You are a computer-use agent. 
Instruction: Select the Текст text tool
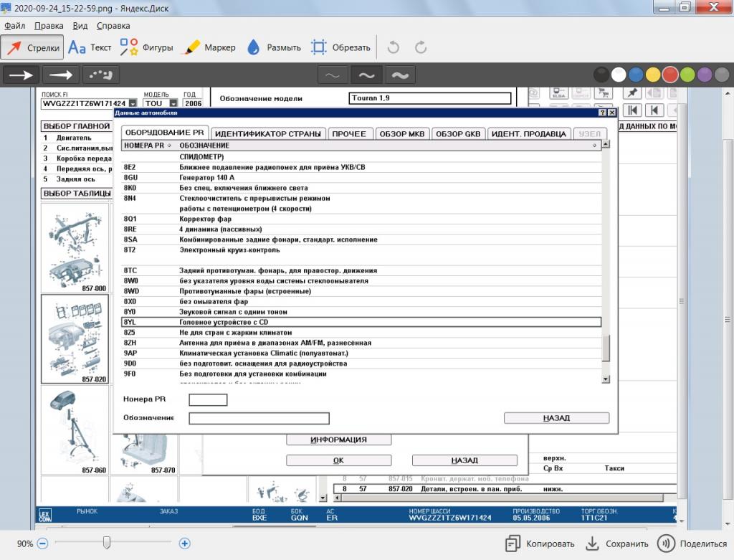[90, 47]
